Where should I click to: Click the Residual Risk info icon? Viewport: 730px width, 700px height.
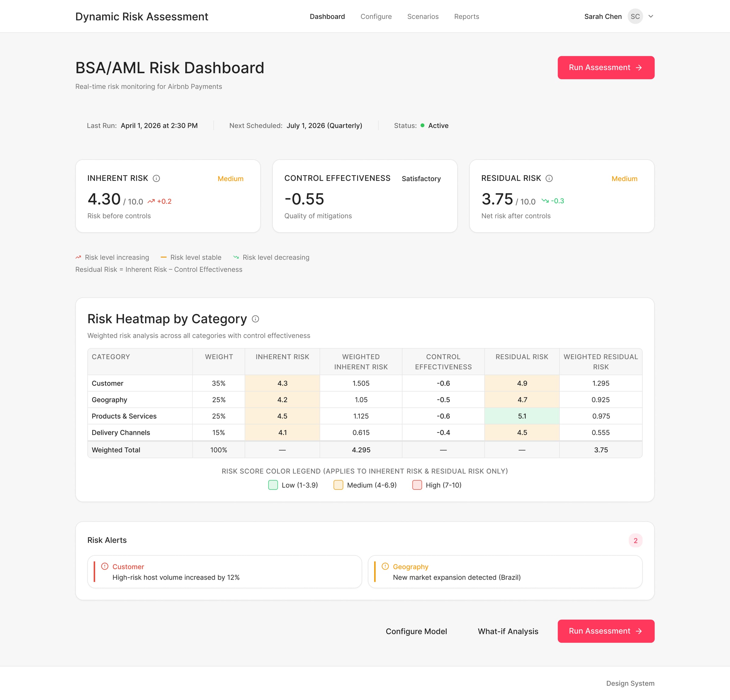coord(549,178)
